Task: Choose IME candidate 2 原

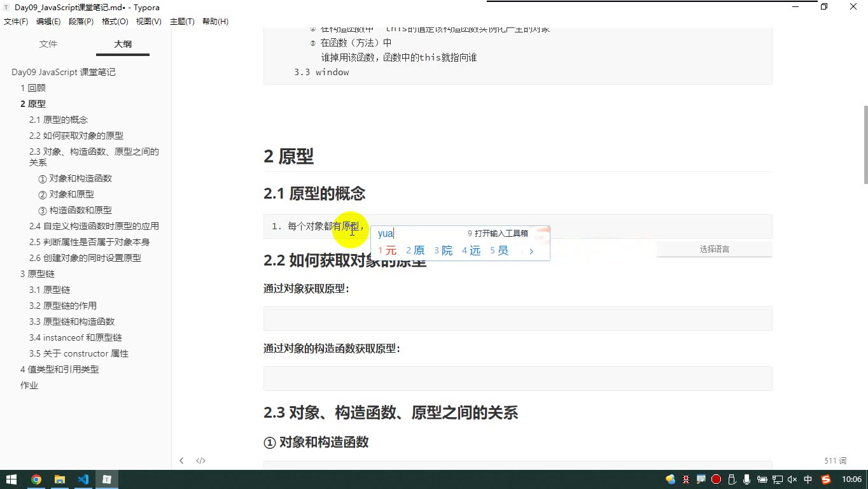Action: pyautogui.click(x=416, y=250)
